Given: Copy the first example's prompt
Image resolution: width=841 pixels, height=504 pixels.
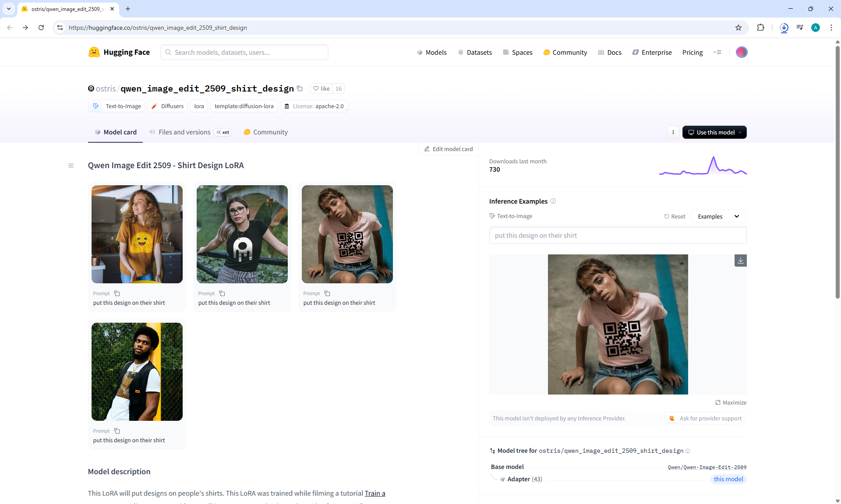Looking at the screenshot, I should click(x=117, y=293).
